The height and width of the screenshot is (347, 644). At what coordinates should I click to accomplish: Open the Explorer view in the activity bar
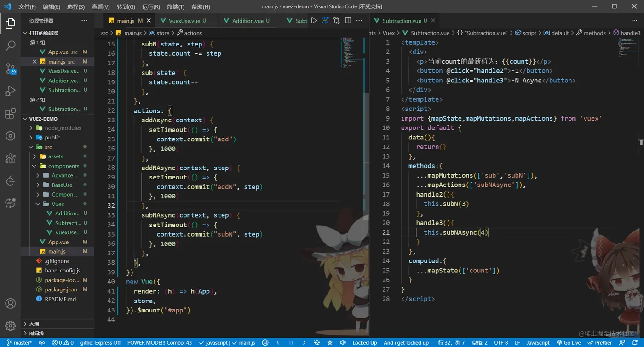pos(10,23)
